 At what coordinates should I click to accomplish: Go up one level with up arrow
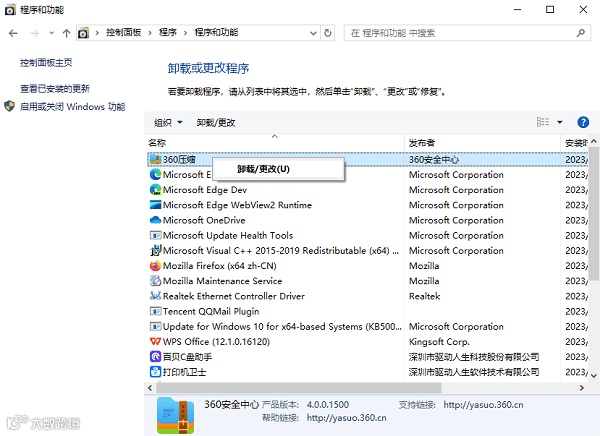click(67, 33)
